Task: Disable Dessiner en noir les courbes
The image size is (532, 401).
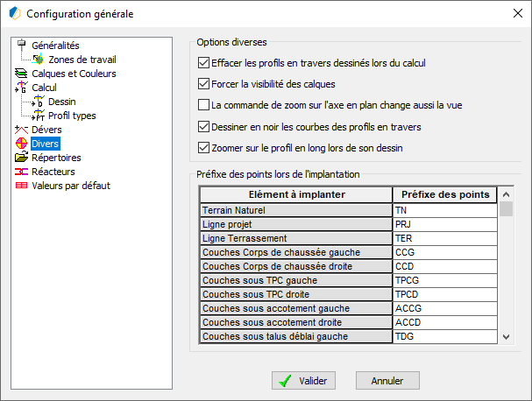Action: pyautogui.click(x=203, y=127)
